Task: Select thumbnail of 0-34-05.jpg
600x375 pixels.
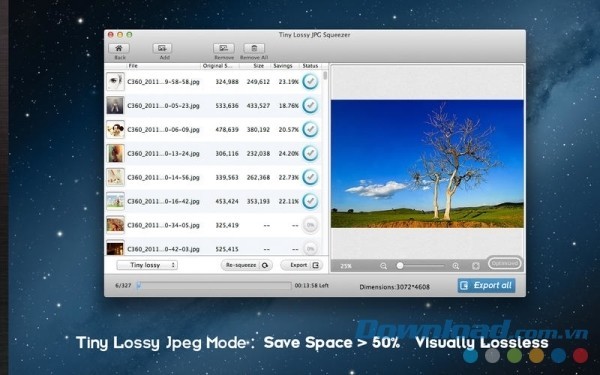Action: 115,225
